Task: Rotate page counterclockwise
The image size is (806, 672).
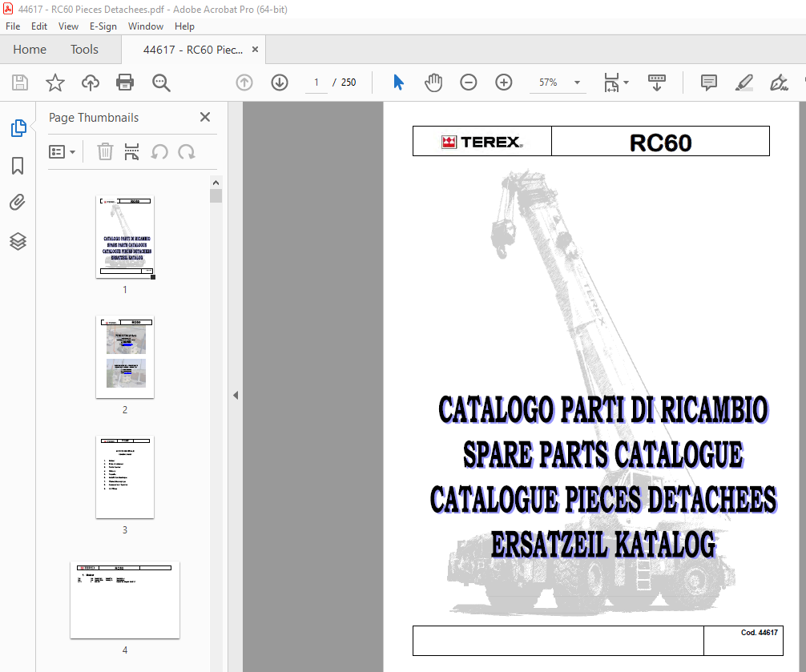Action: (159, 152)
